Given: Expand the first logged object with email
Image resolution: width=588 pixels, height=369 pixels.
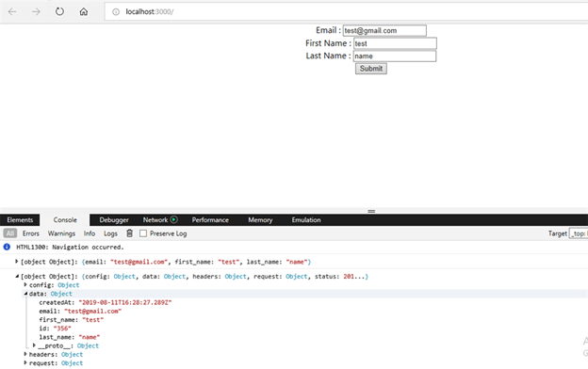Looking at the screenshot, I should (17, 262).
